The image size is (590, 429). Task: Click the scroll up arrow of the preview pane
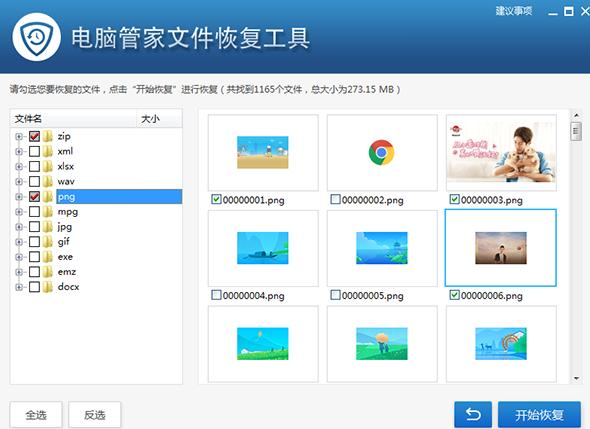[576, 115]
